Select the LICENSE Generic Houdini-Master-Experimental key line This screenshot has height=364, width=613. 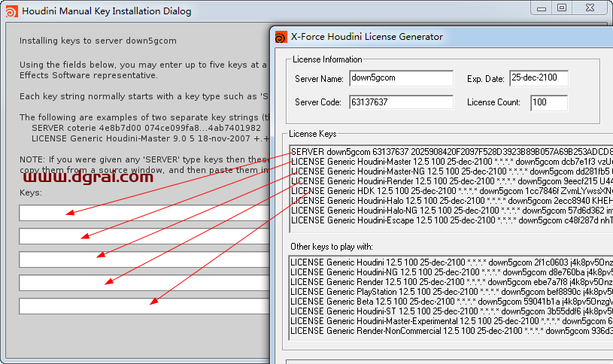pos(451,321)
